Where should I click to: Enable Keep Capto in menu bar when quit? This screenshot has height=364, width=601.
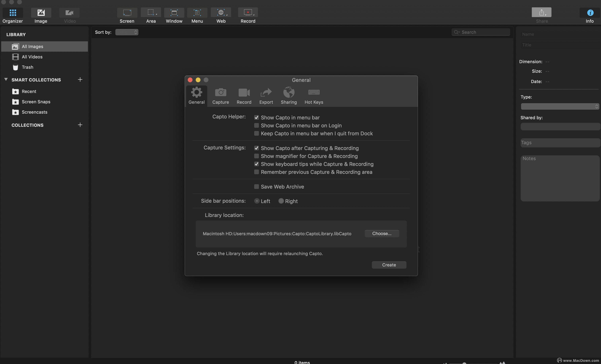point(256,133)
